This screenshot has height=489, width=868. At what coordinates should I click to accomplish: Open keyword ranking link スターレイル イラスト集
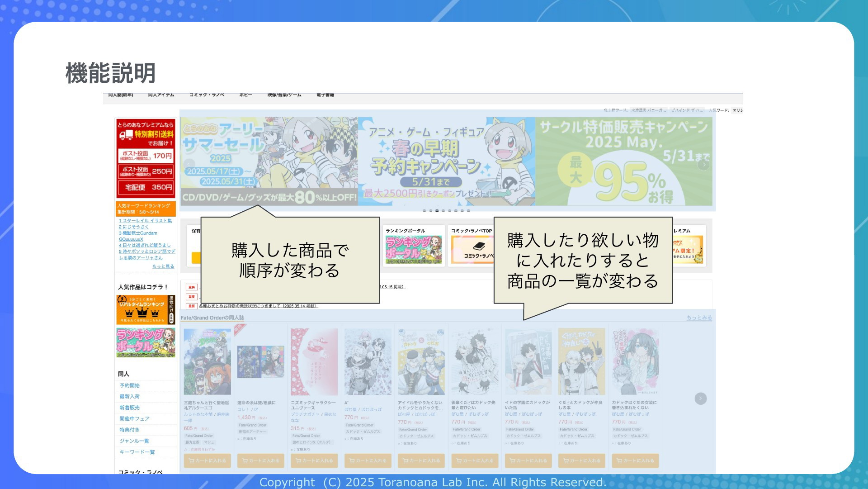point(145,221)
